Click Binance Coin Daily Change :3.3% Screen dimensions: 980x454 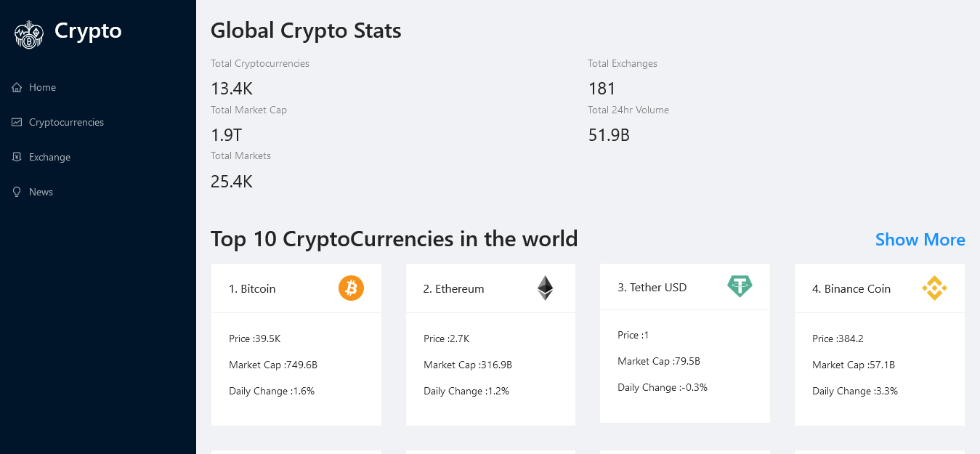(855, 391)
